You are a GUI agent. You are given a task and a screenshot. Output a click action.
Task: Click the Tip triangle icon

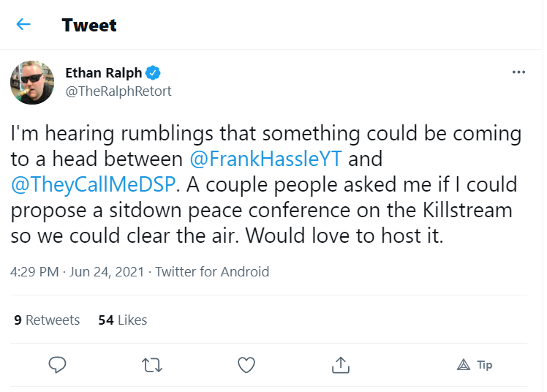pos(464,365)
